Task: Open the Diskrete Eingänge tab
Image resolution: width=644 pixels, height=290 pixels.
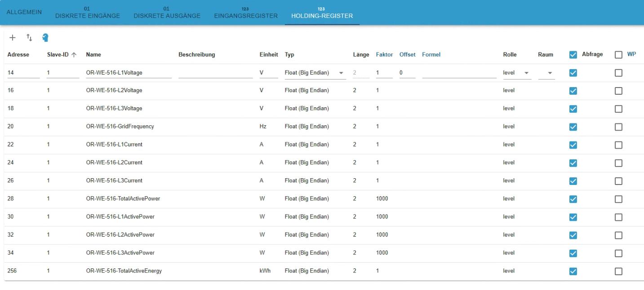Action: point(88,13)
